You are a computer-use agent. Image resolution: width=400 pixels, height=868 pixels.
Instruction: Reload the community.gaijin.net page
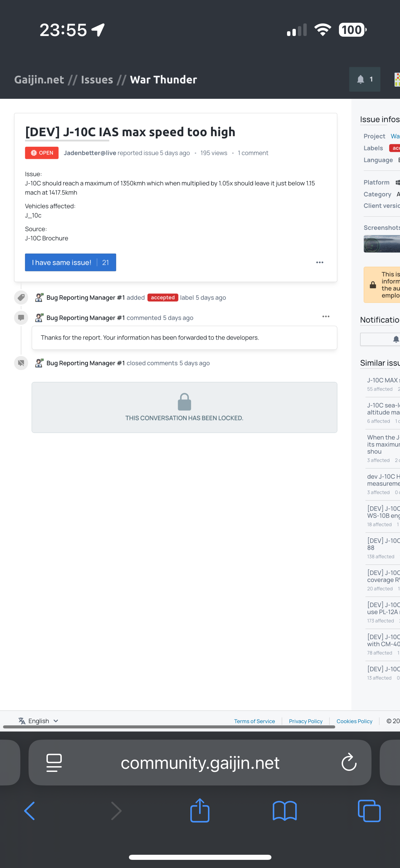[x=349, y=763]
